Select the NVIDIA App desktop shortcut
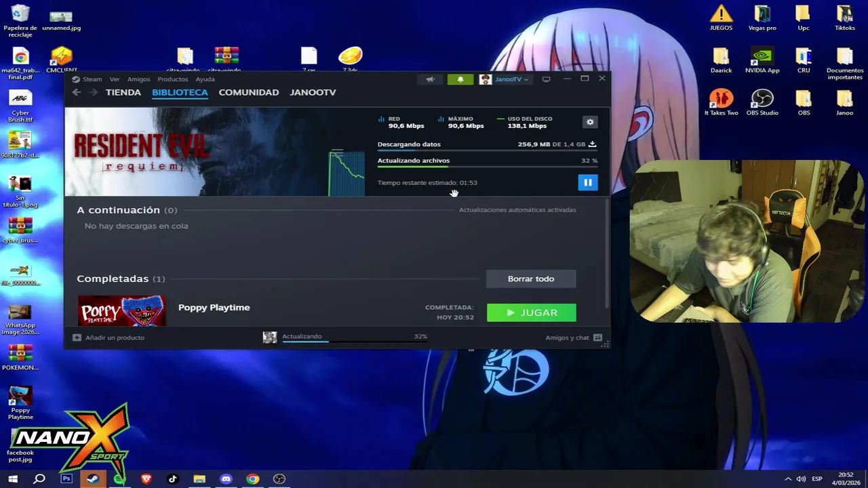This screenshot has width=868, height=488. coord(762,60)
